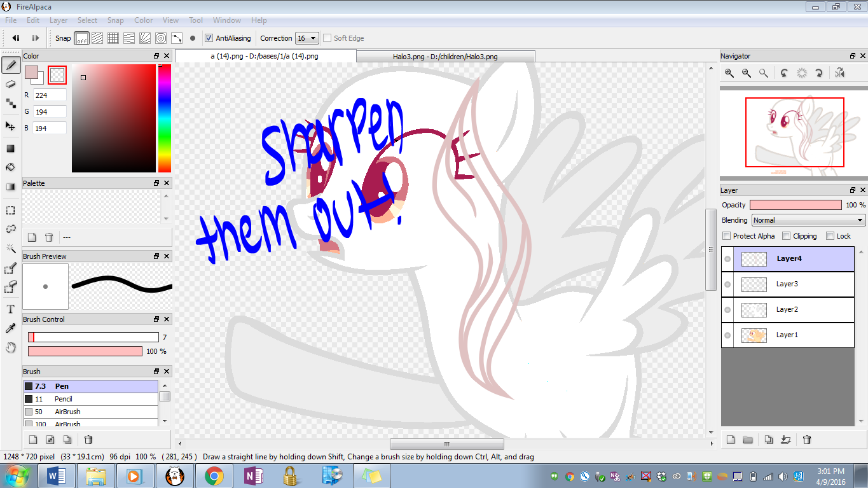Choose the Text tool
Viewport: 868px width, 488px height.
[11, 309]
